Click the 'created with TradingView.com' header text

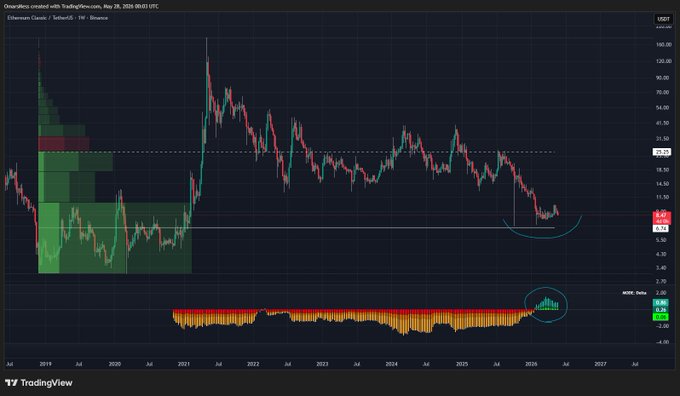63,6
